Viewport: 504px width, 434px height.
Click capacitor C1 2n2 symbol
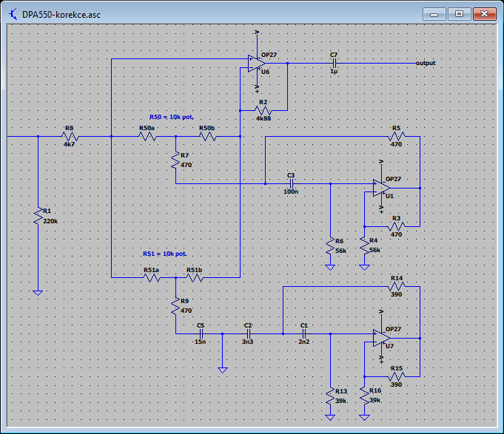point(304,334)
